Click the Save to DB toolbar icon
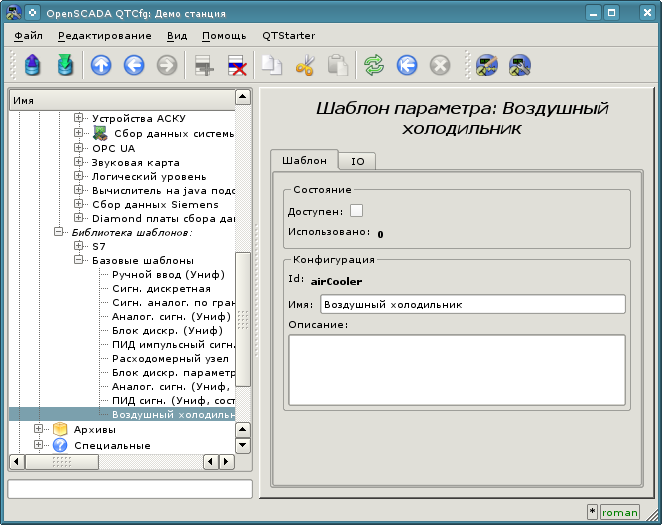 pos(65,66)
